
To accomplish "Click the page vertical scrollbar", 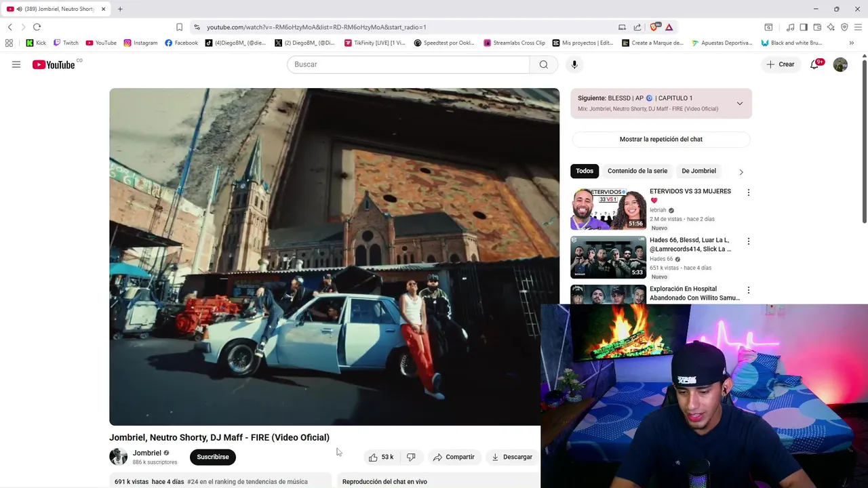I will (x=864, y=142).
